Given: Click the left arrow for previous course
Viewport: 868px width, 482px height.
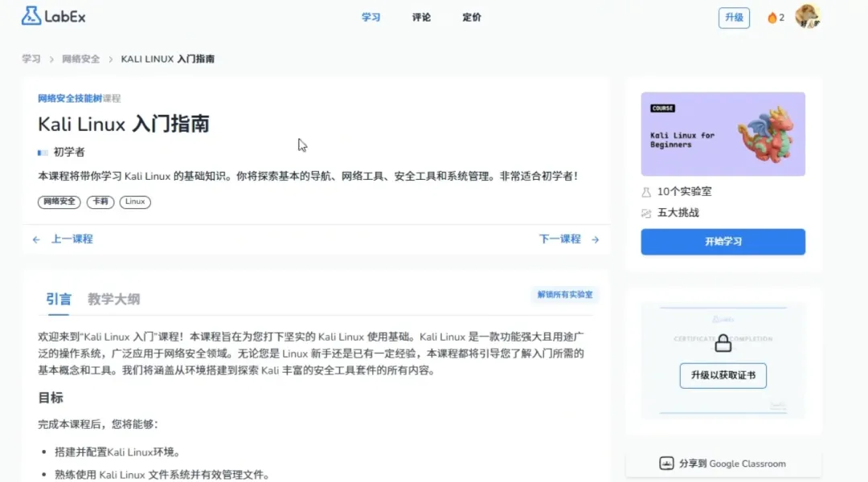Looking at the screenshot, I should coord(36,239).
